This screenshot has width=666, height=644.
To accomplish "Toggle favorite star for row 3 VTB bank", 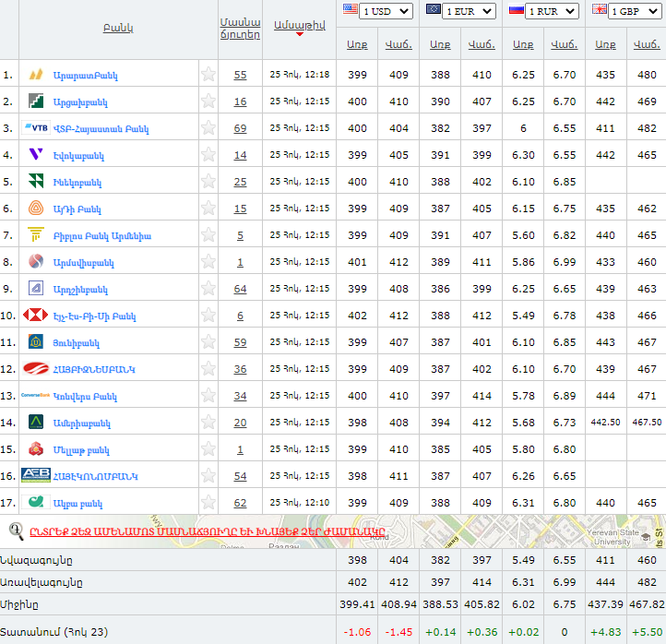I will (x=208, y=128).
